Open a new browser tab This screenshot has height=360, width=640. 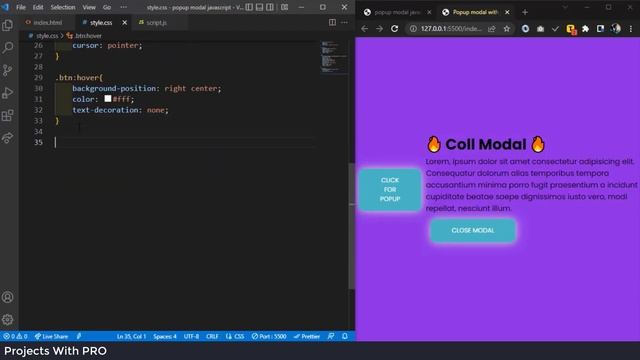pos(525,12)
